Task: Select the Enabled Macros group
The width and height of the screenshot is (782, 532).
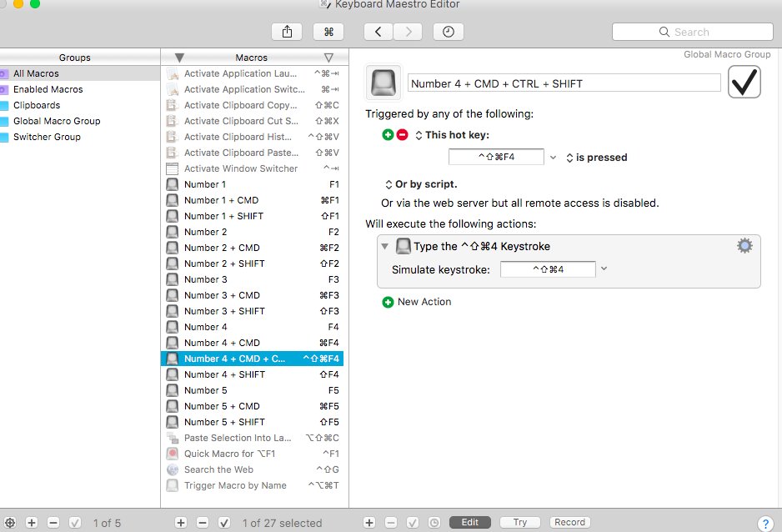Action: coord(80,89)
